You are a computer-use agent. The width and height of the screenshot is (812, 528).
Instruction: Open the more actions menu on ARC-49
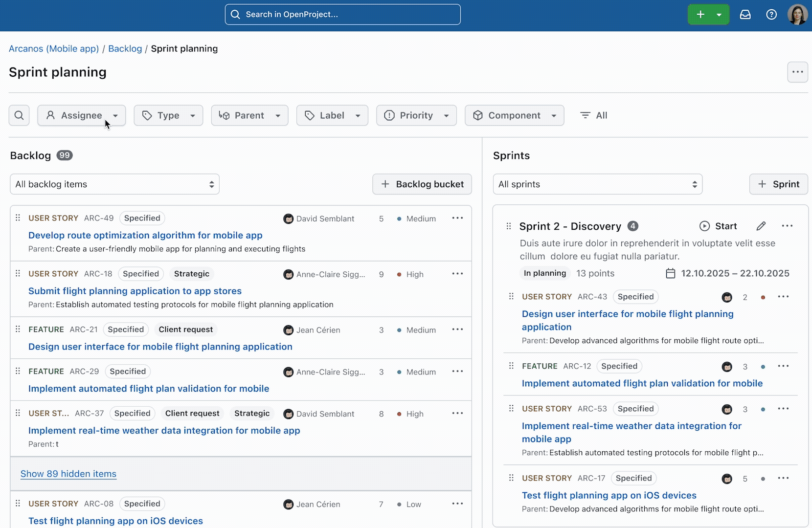pyautogui.click(x=457, y=219)
